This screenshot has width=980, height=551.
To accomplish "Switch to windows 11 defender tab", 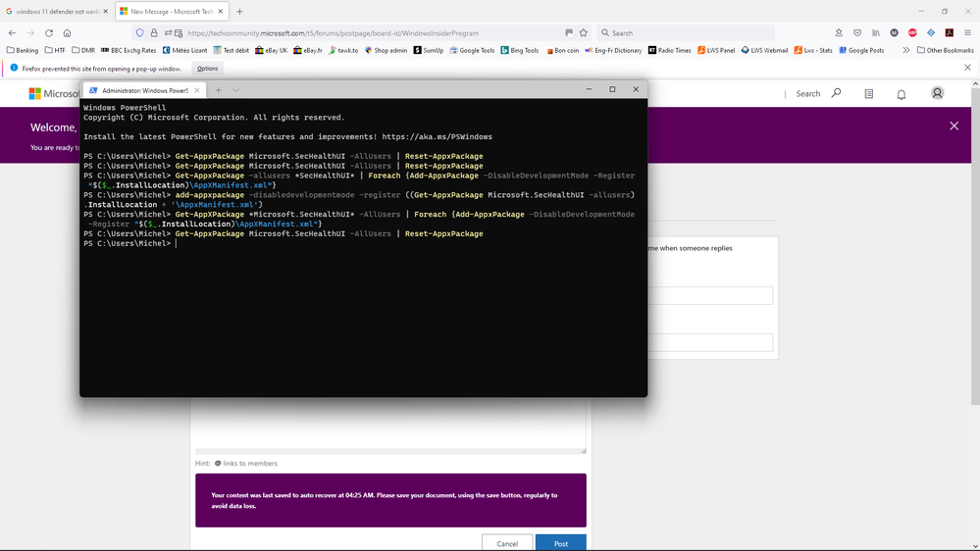I will tap(57, 11).
